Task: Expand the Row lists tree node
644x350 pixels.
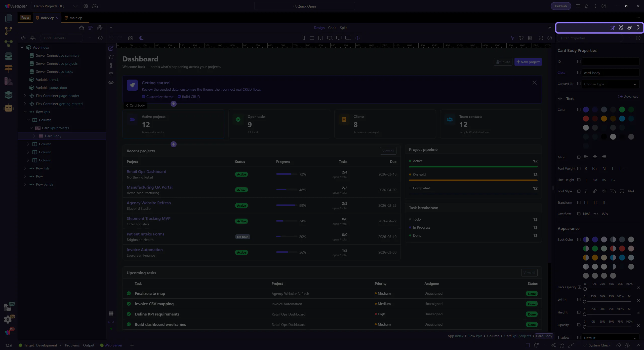Action: pyautogui.click(x=25, y=168)
